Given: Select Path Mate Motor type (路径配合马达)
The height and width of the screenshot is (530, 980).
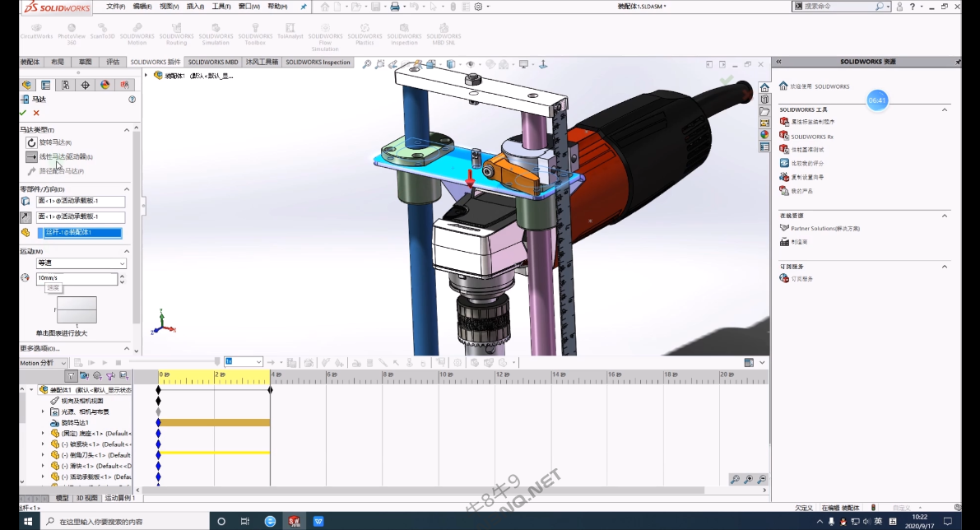Looking at the screenshot, I should pos(55,171).
